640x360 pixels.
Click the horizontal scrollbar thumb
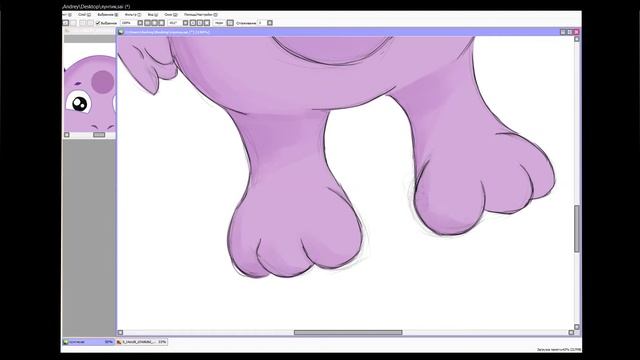click(x=348, y=332)
